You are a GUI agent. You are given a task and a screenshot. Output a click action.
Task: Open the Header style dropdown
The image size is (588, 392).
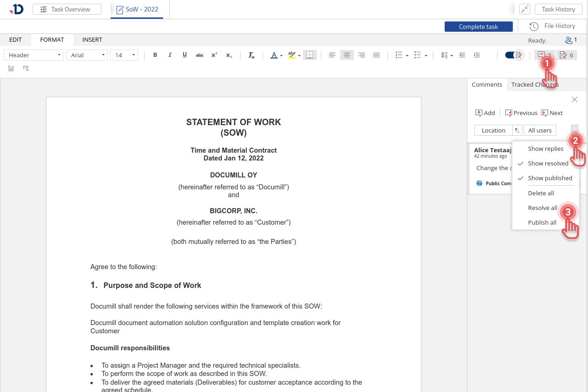34,55
